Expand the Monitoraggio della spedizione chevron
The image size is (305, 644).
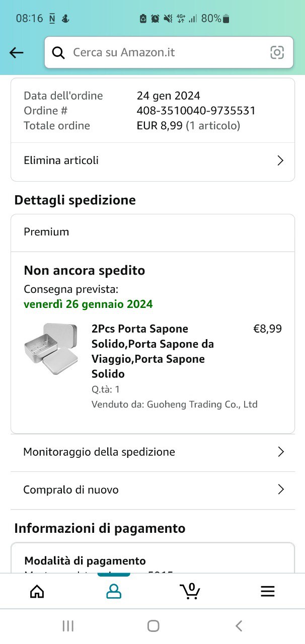pyautogui.click(x=281, y=452)
